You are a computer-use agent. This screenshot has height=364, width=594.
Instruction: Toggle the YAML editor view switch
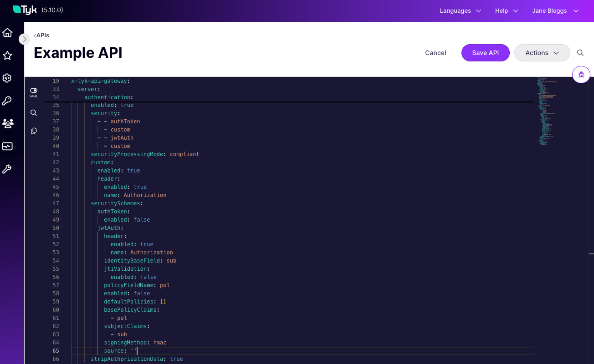(x=34, y=91)
